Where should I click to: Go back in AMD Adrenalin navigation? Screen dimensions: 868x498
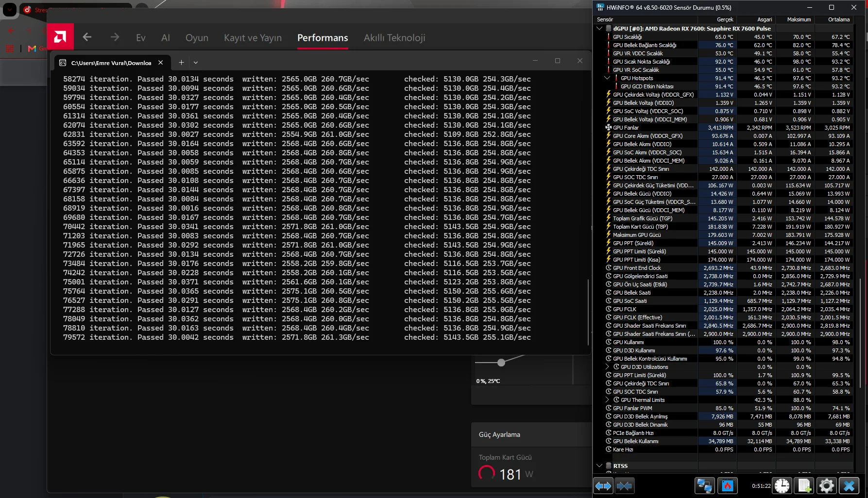click(87, 37)
